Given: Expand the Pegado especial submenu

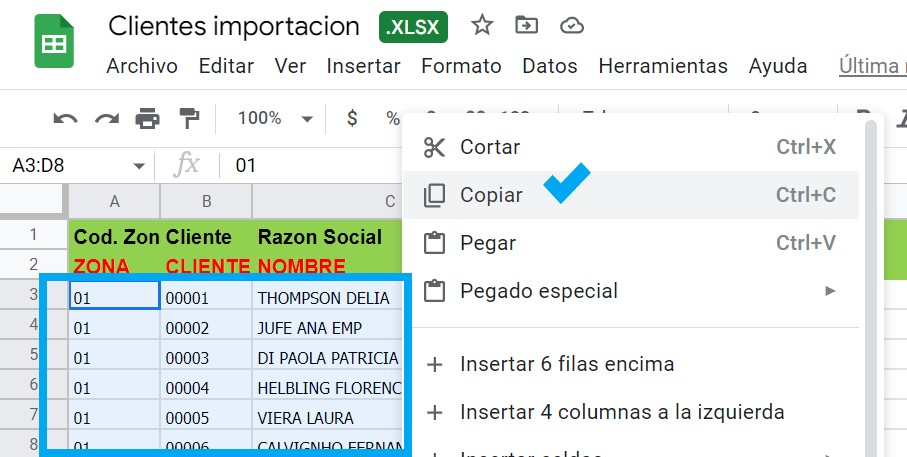Looking at the screenshot, I should pos(631,291).
